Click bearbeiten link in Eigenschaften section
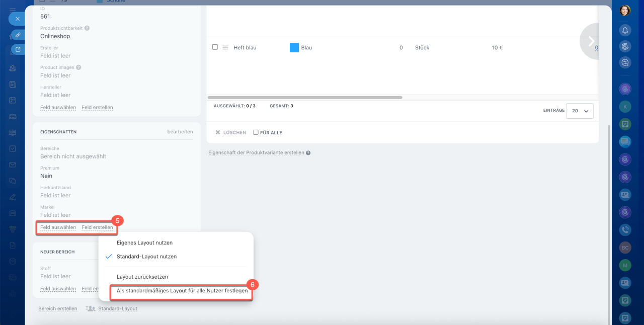644x325 pixels. click(180, 132)
